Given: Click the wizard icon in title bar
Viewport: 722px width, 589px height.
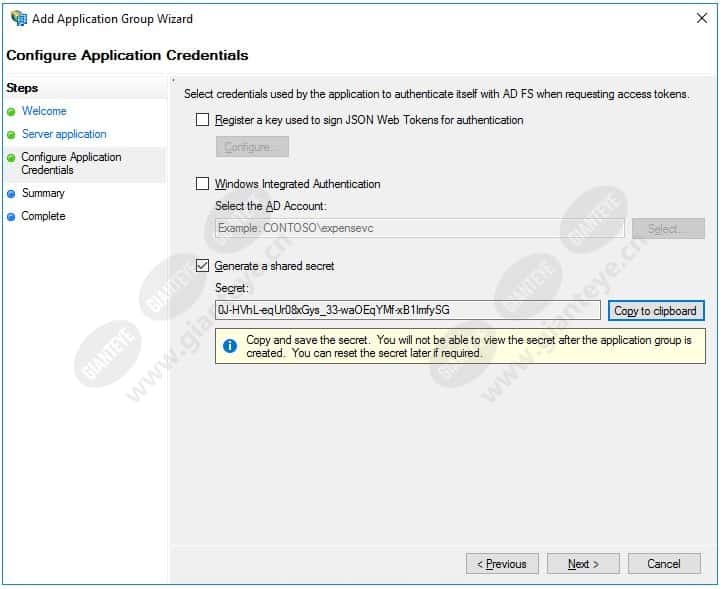Looking at the screenshot, I should (x=19, y=19).
